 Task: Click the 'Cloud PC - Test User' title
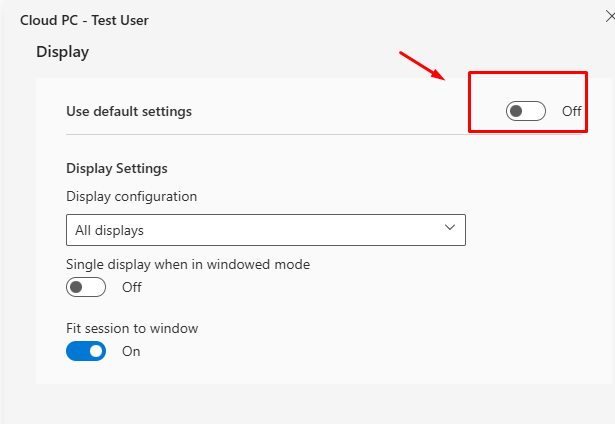tap(85, 19)
